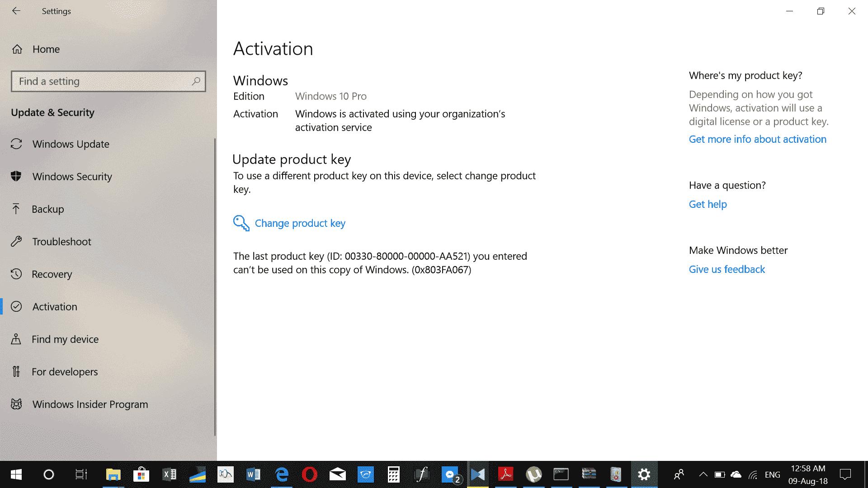Launch Opera browser from the taskbar

(310, 474)
